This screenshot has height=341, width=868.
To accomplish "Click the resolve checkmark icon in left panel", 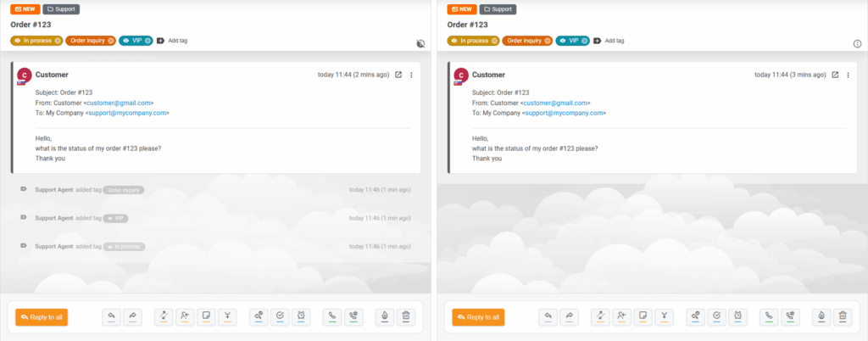I will pyautogui.click(x=280, y=316).
